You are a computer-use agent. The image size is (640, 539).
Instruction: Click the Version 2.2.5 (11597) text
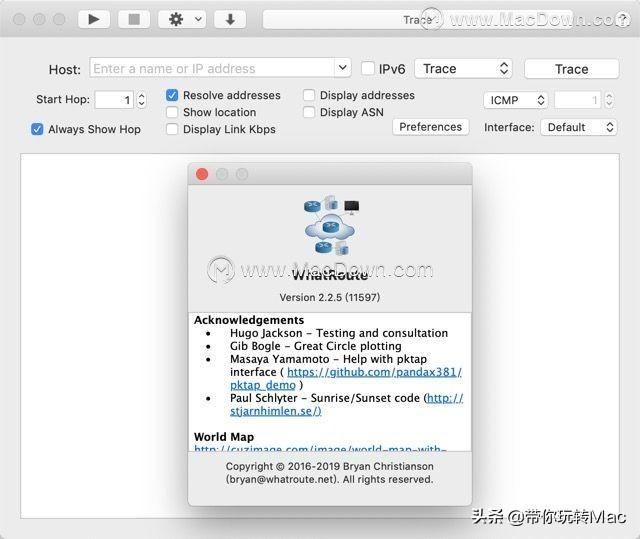[330, 297]
